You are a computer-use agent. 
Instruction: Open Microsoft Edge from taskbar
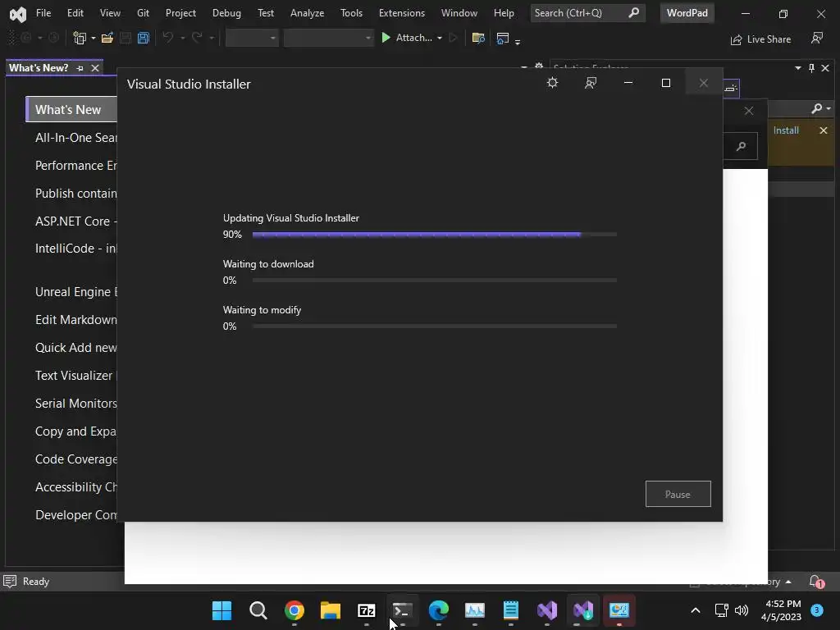pos(439,610)
